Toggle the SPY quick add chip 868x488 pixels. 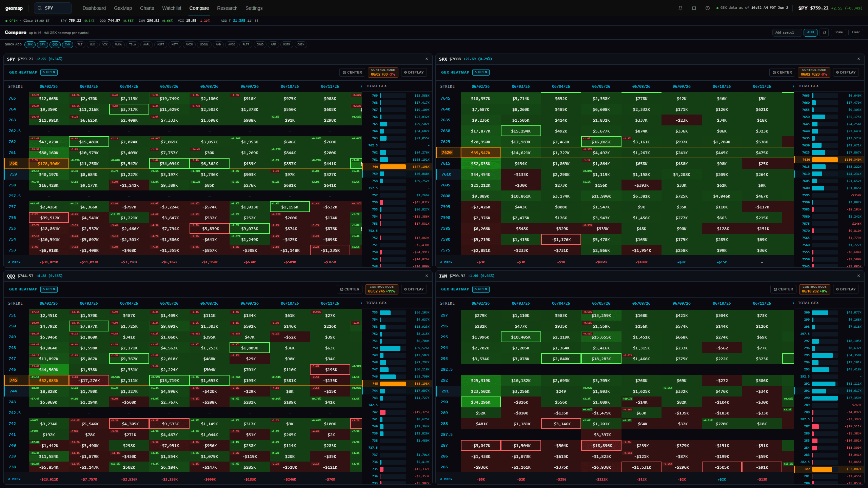point(43,44)
